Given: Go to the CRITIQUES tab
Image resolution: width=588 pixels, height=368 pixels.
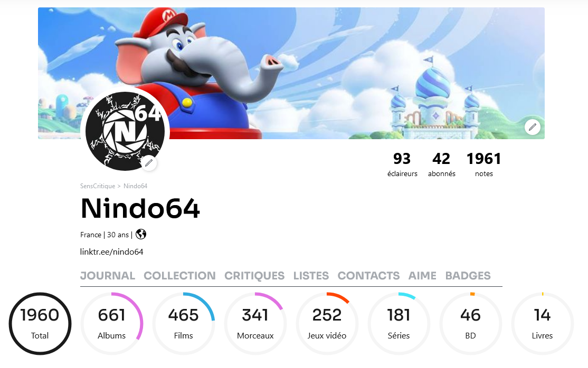Looking at the screenshot, I should [x=254, y=275].
